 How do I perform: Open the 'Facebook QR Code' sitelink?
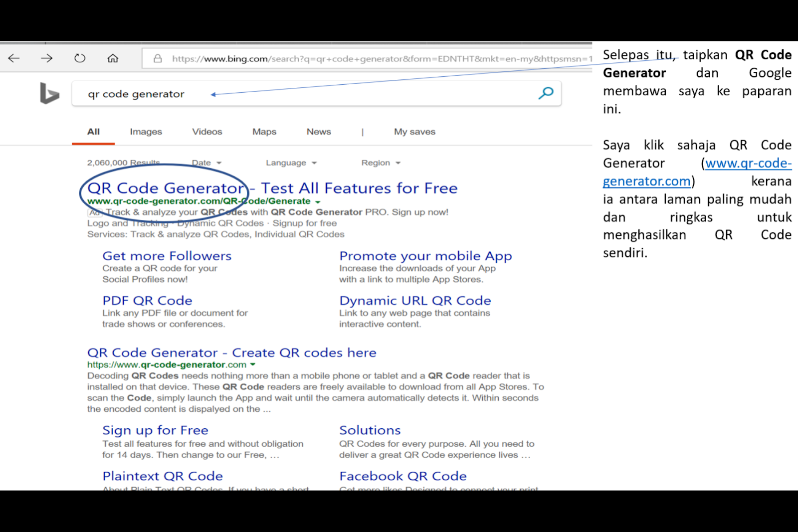[403, 476]
